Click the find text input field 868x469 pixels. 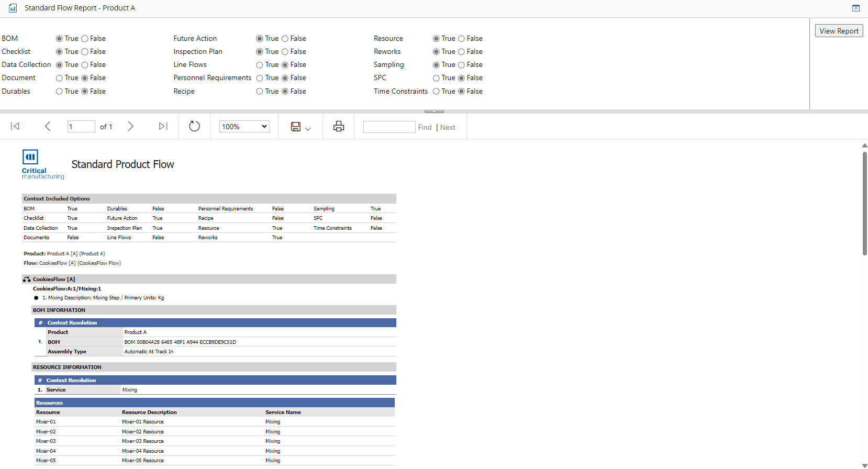click(x=389, y=127)
